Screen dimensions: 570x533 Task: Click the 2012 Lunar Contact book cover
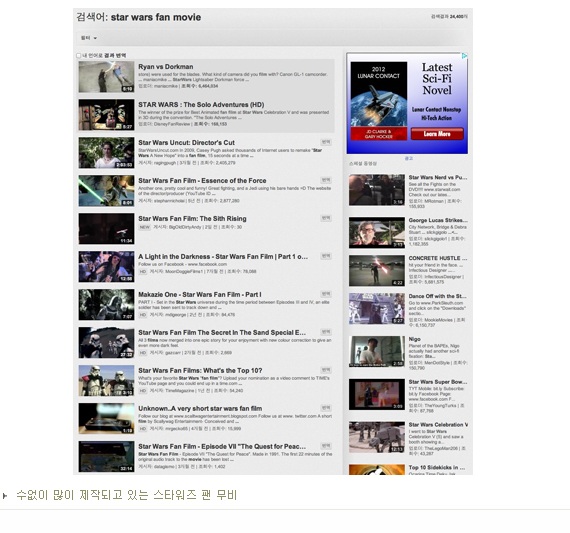point(378,101)
